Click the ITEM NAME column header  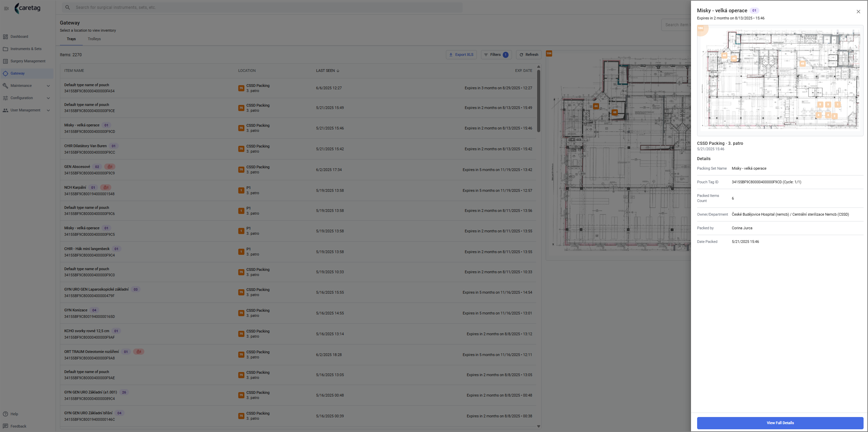[x=74, y=71]
